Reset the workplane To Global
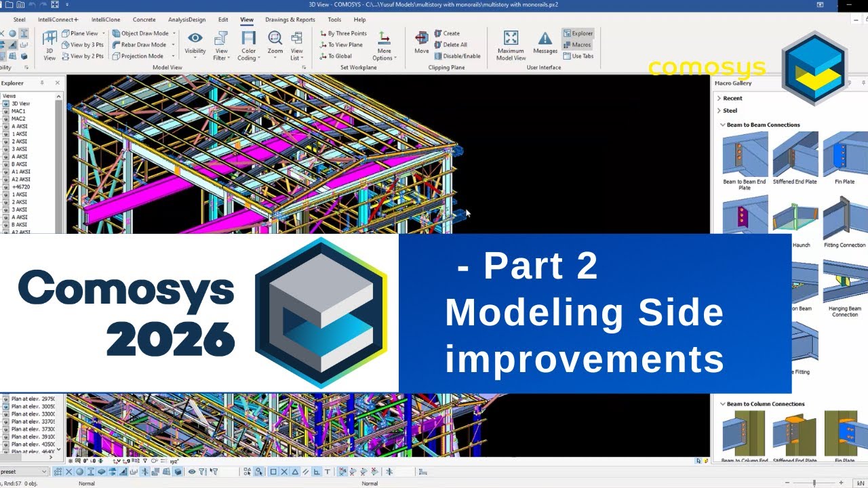 coord(336,56)
